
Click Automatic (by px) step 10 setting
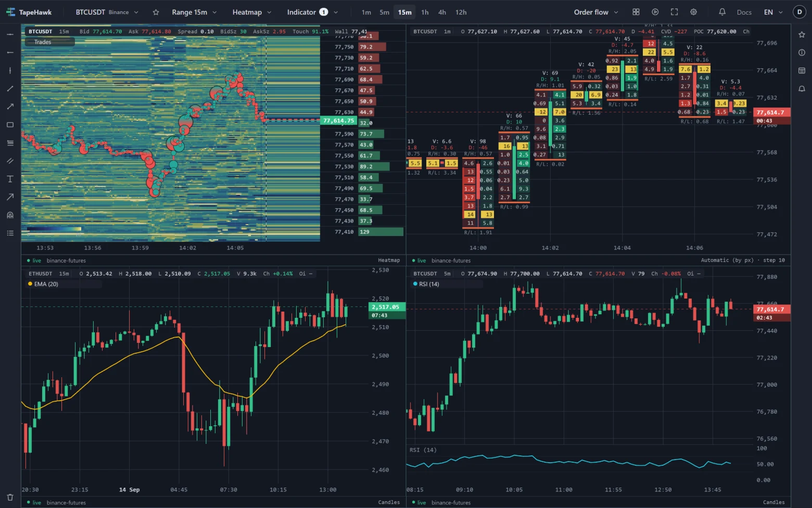pyautogui.click(x=743, y=260)
